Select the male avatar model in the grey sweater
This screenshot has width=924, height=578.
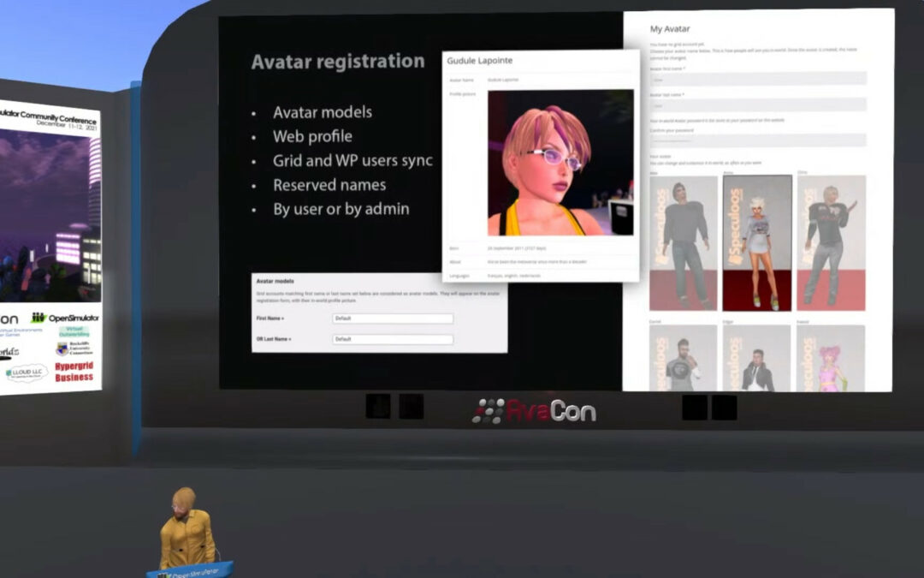683,243
